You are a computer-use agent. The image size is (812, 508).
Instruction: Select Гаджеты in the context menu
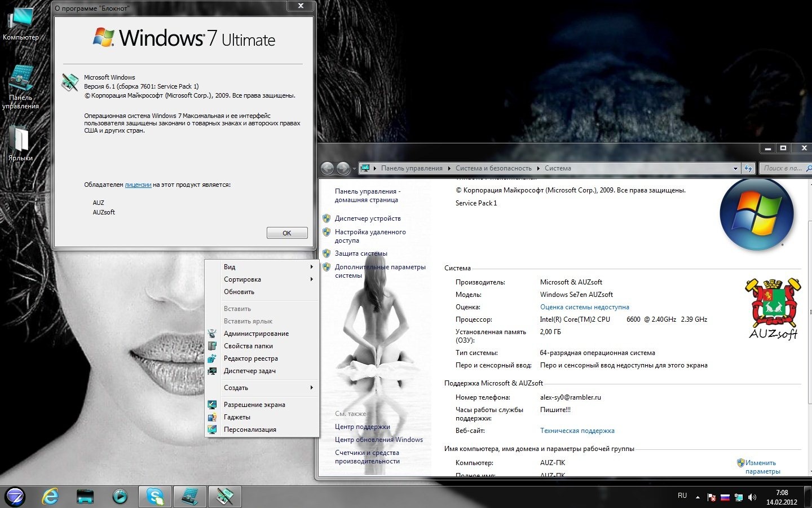(x=262, y=417)
